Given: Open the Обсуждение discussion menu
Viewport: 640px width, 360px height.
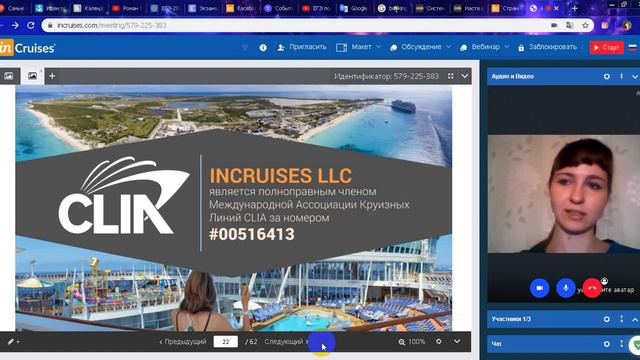Looking at the screenshot, I should pyautogui.click(x=420, y=47).
